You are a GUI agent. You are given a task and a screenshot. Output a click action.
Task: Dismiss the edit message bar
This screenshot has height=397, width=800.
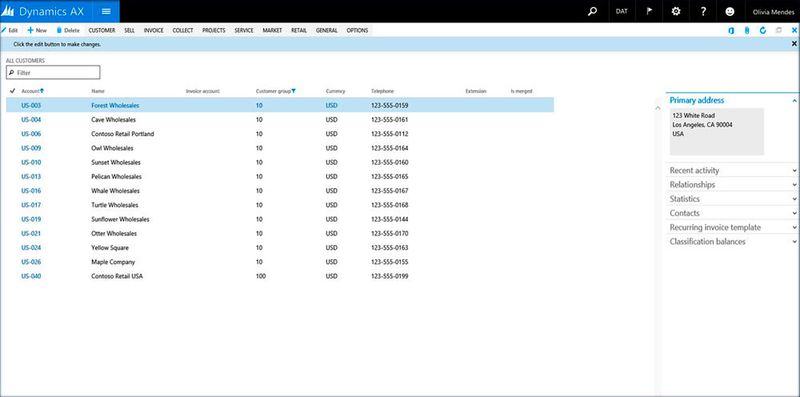click(794, 44)
